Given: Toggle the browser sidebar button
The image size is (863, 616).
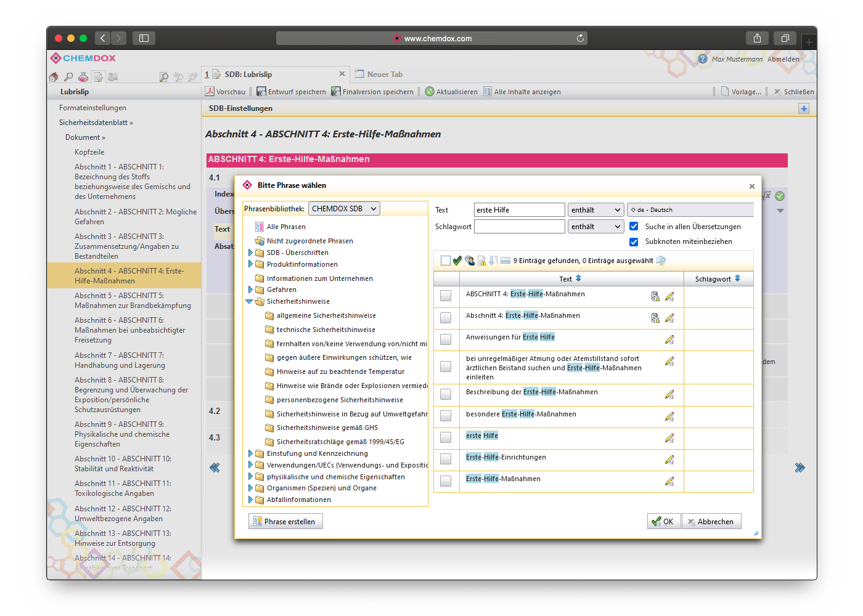Looking at the screenshot, I should [x=144, y=38].
